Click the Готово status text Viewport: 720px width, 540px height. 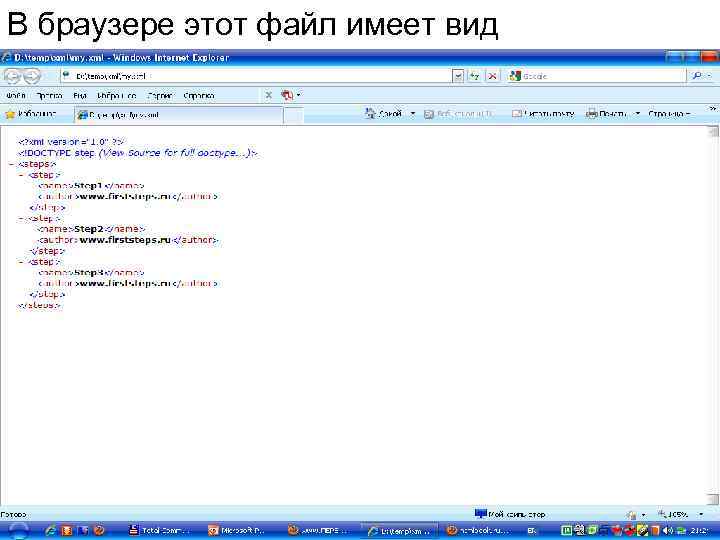click(14, 515)
